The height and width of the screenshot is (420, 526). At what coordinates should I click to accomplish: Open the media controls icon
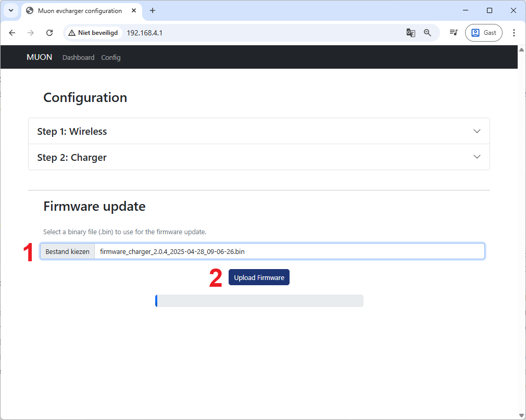pyautogui.click(x=454, y=33)
